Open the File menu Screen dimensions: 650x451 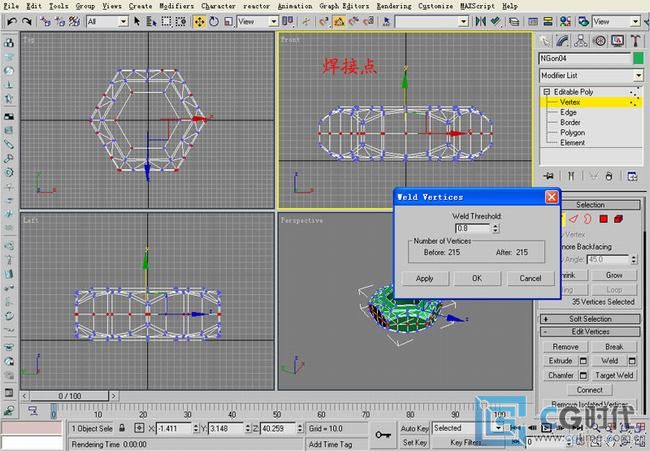11,6
